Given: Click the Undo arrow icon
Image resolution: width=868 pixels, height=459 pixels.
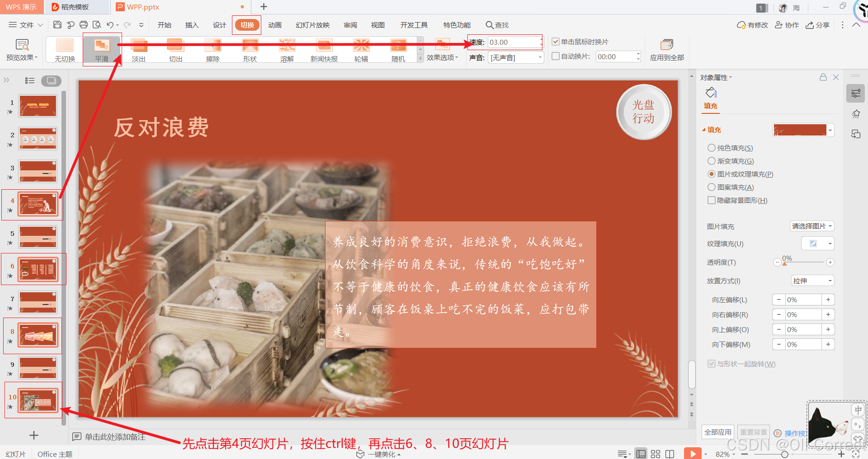Looking at the screenshot, I should (x=110, y=25).
